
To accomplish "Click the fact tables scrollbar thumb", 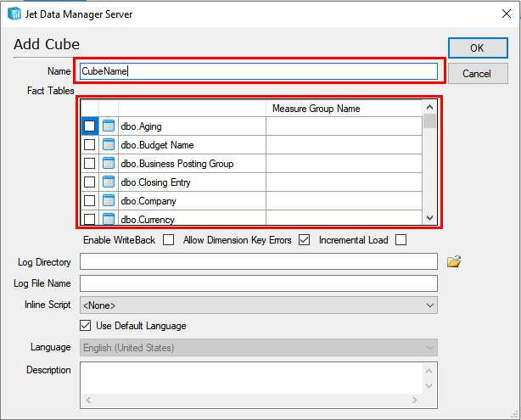I will click(x=429, y=121).
